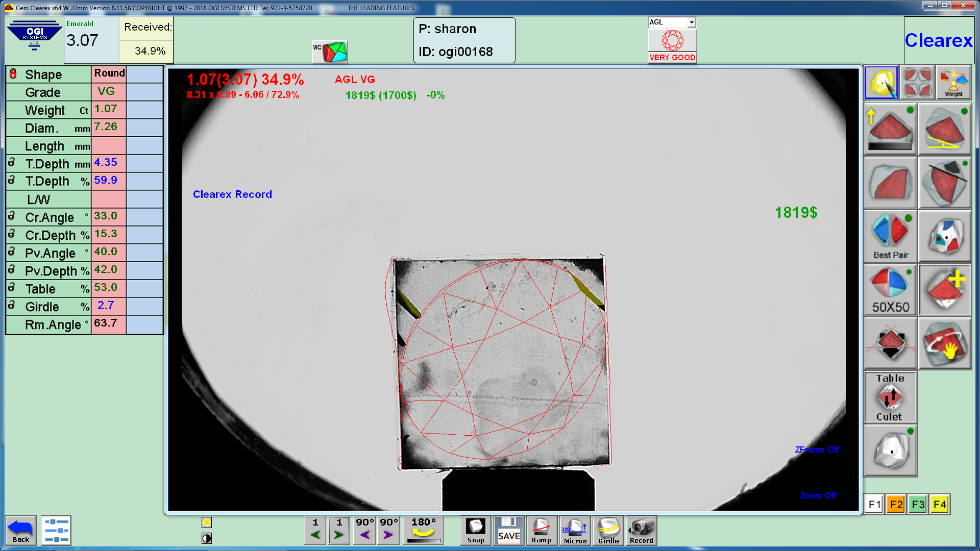Switch to the F3 preset tab
Viewport: 980px width, 551px height.
tap(918, 505)
